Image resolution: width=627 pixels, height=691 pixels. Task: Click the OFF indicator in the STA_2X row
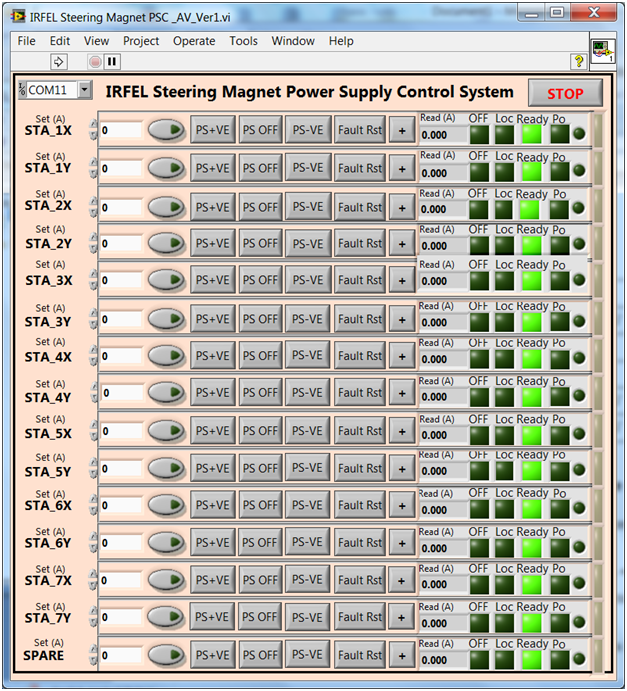pyautogui.click(x=478, y=210)
